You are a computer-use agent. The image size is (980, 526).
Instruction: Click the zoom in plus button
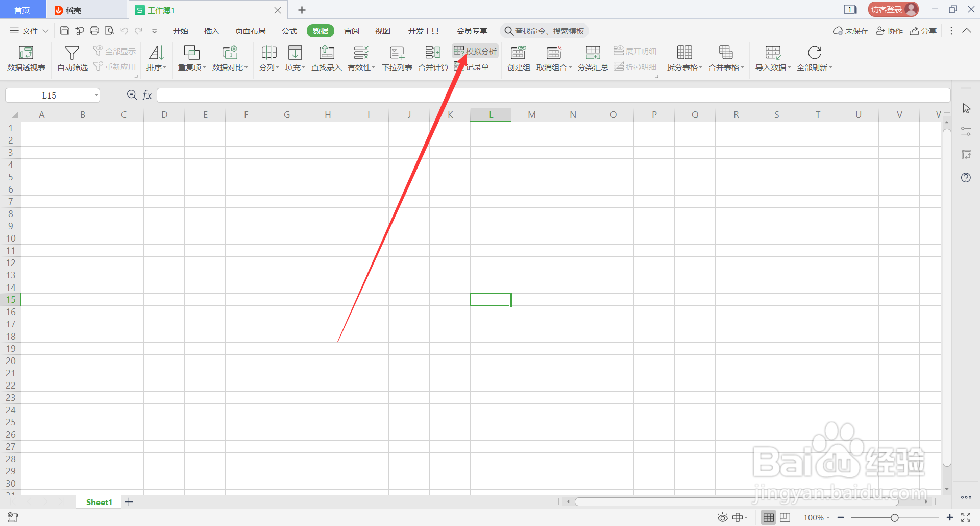pos(949,518)
